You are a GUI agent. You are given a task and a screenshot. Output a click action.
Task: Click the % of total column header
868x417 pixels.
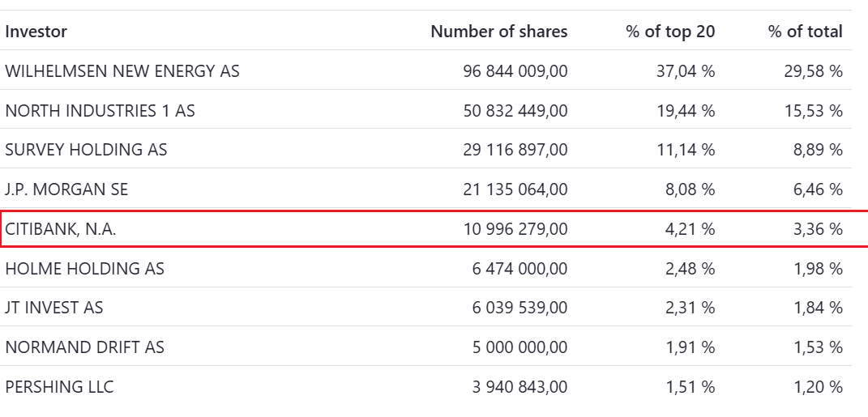pyautogui.click(x=805, y=32)
